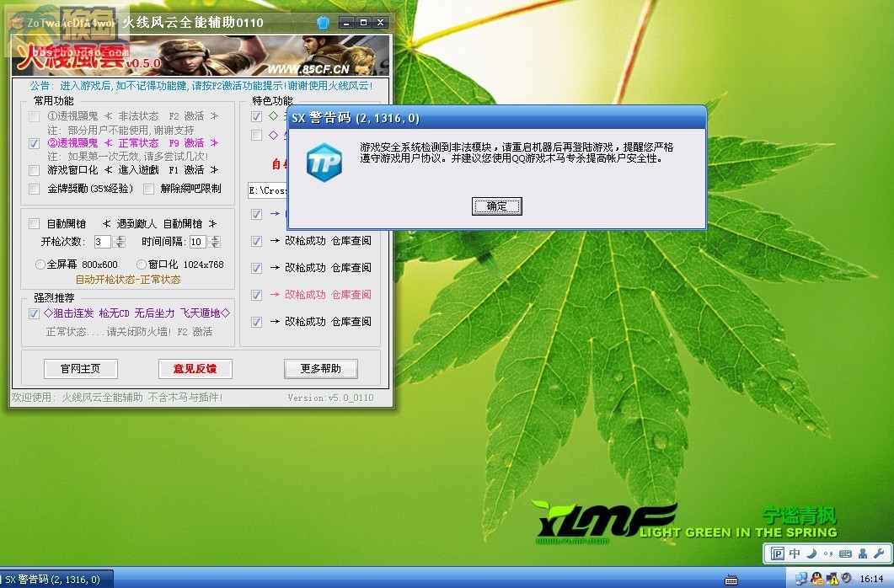Toggle the punctuation mode icon on language bar

click(828, 553)
